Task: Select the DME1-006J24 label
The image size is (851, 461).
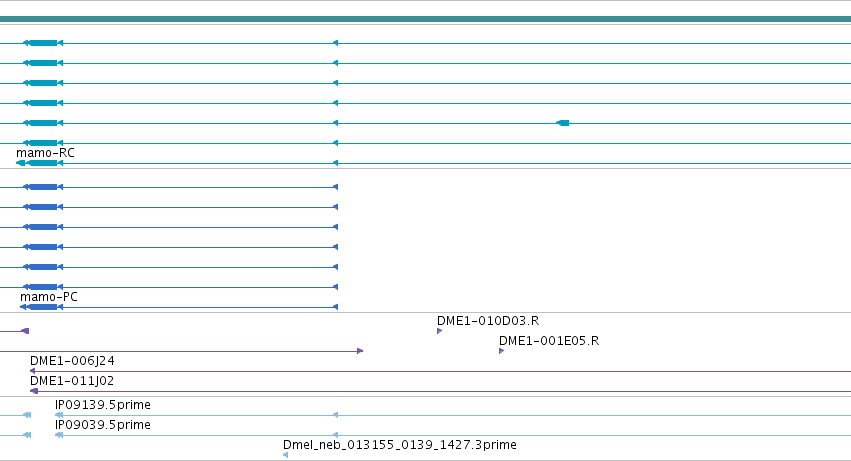Action: (x=72, y=361)
